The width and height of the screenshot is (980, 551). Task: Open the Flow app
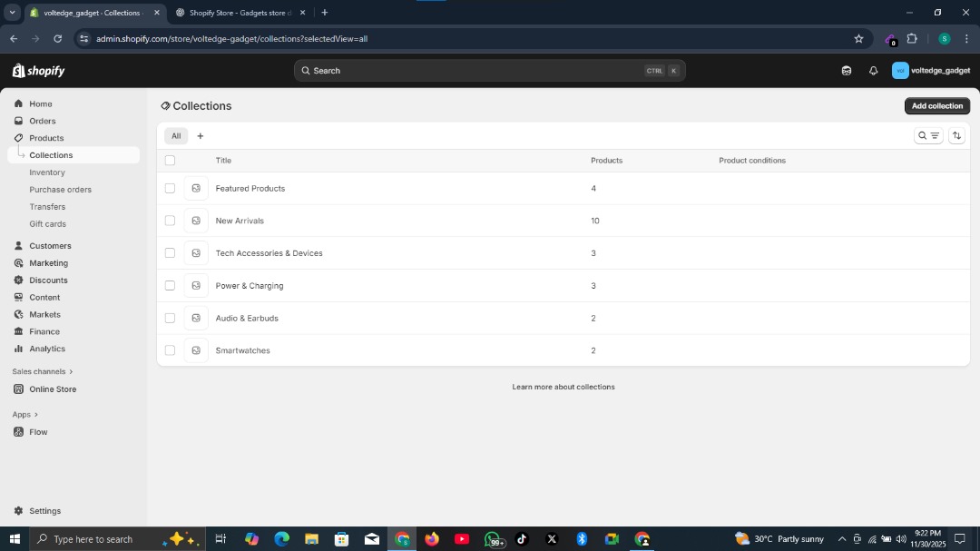[x=37, y=431]
